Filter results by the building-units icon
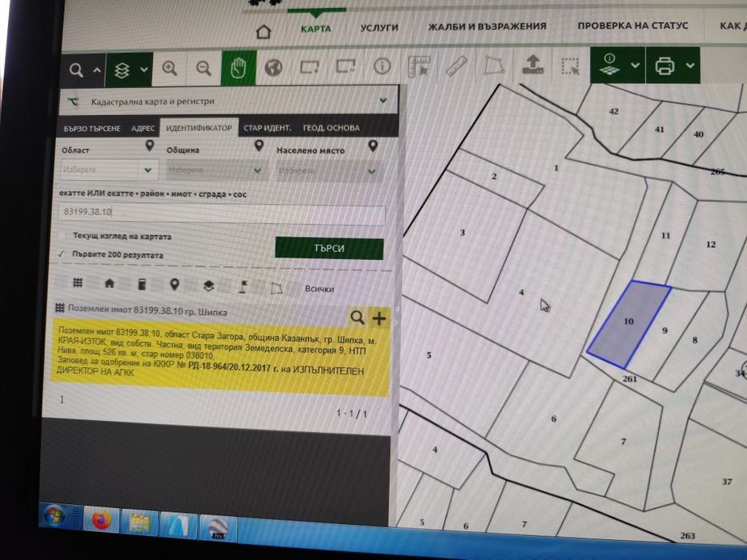Screen dimensions: 747x560 [142, 285]
